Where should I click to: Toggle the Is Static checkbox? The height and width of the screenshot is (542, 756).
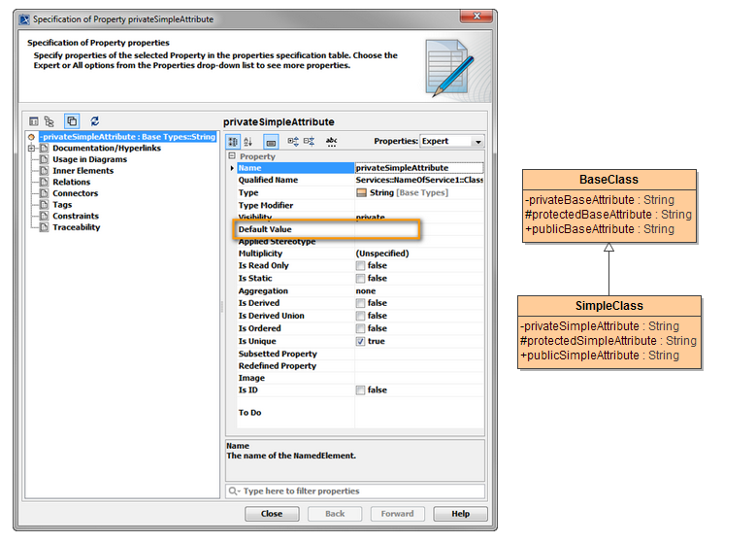click(360, 278)
